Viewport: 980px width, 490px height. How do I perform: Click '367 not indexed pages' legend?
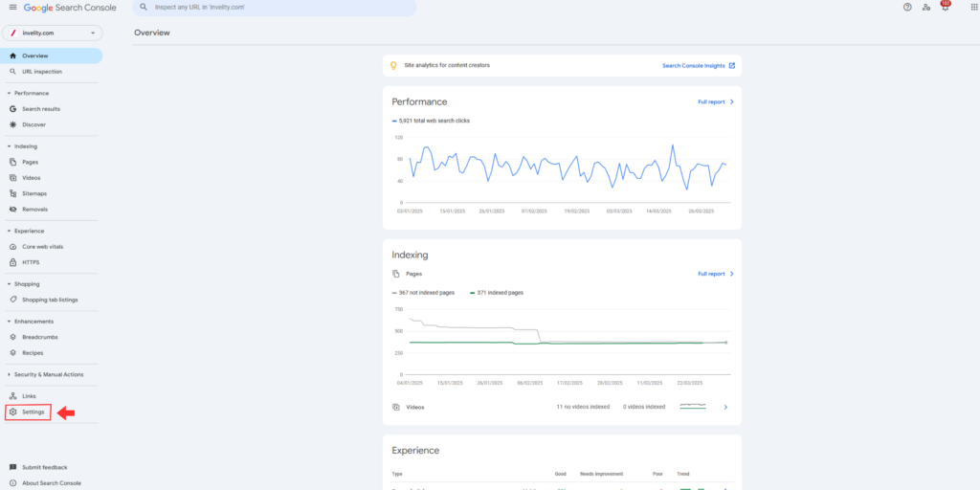point(423,293)
